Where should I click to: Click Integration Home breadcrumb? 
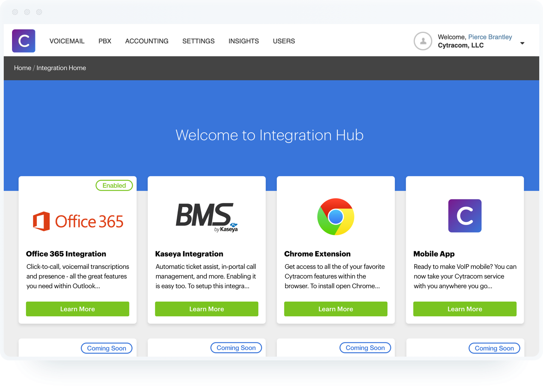(61, 68)
